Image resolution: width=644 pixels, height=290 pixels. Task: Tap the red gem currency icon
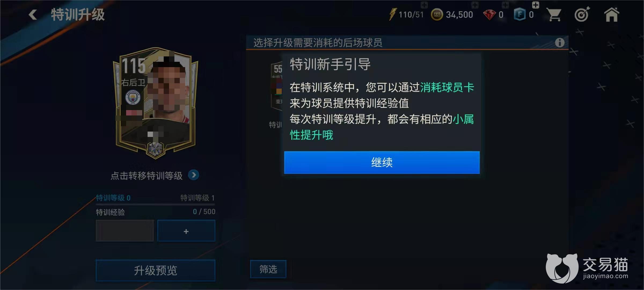489,15
